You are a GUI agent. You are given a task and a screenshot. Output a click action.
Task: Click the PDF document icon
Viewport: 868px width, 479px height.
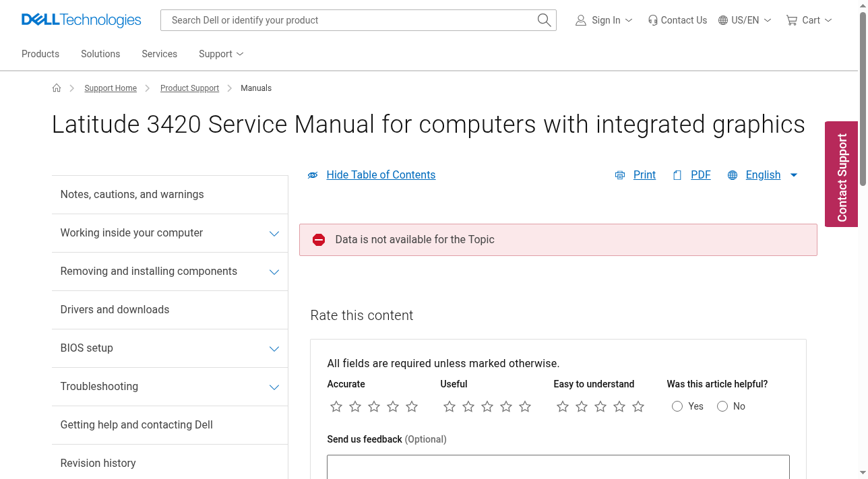point(677,175)
